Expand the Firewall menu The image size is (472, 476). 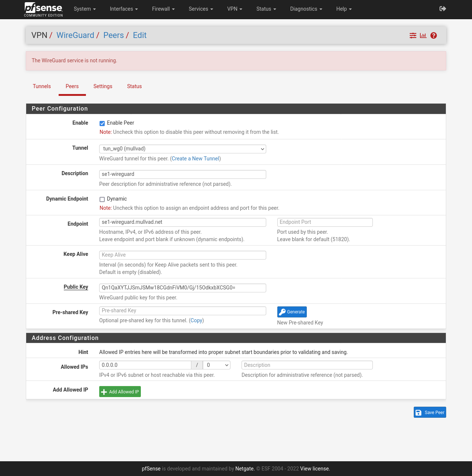[163, 9]
